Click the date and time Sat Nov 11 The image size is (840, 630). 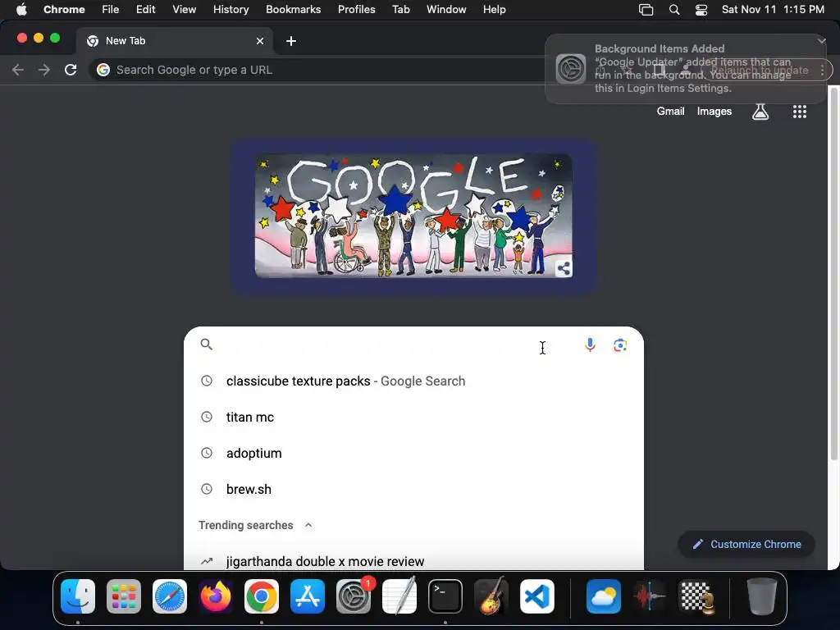point(773,9)
